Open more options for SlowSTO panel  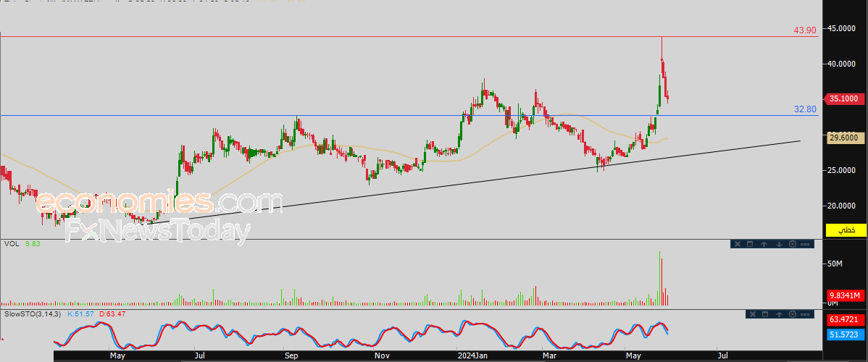click(x=805, y=314)
